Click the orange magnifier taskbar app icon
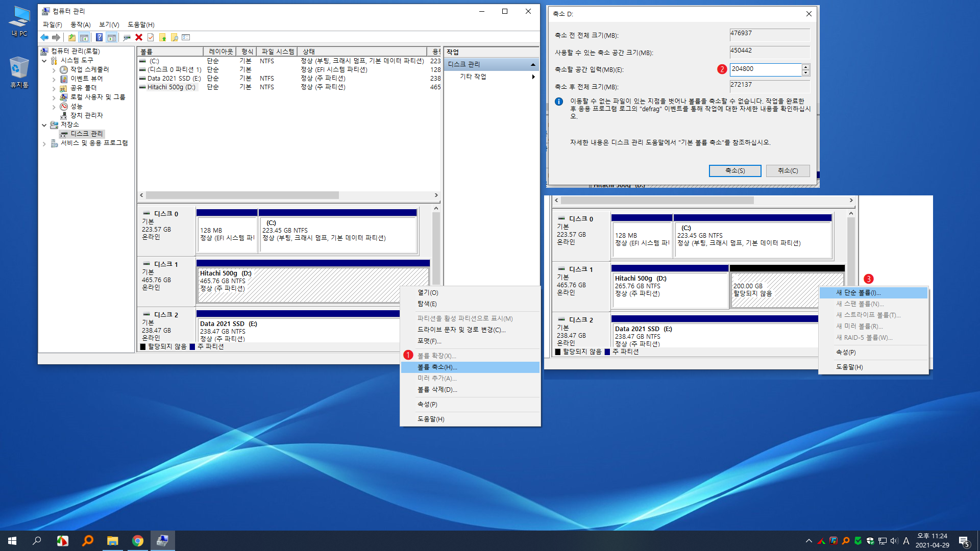 (87, 541)
